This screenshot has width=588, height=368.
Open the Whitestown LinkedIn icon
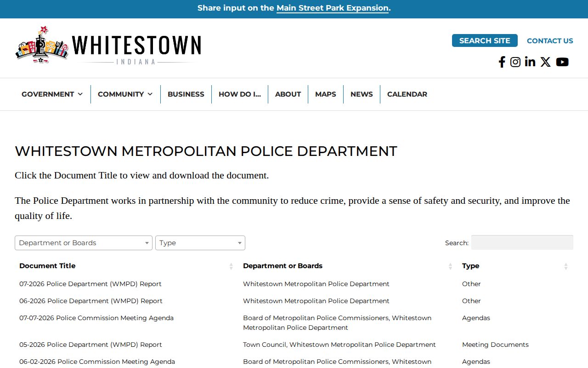(x=530, y=62)
